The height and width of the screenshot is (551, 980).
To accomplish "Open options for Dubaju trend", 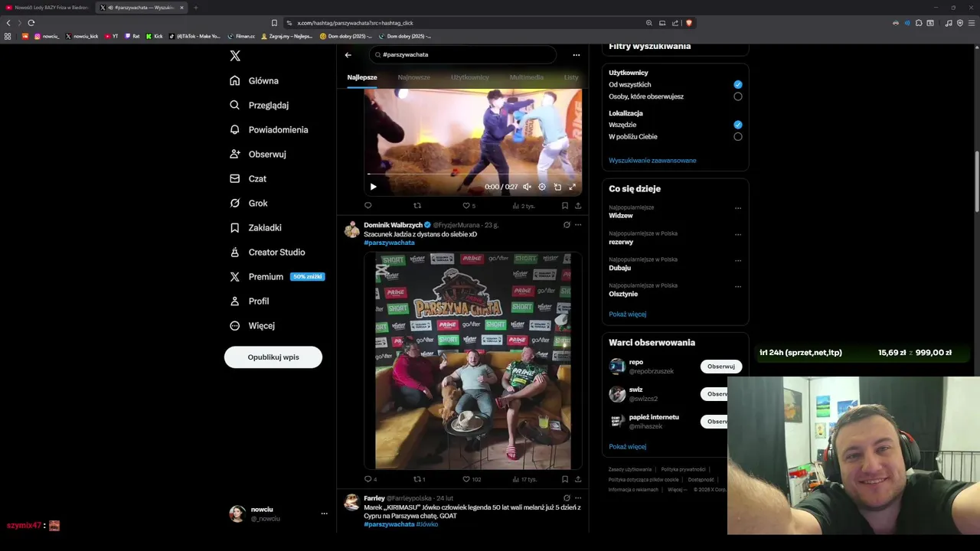I will coord(738,260).
